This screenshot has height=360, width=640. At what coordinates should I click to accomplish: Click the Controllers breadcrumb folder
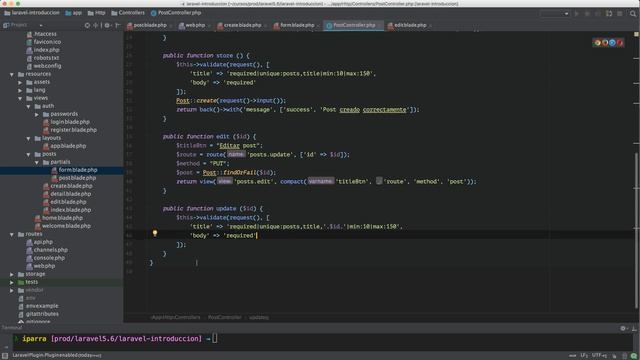point(128,13)
